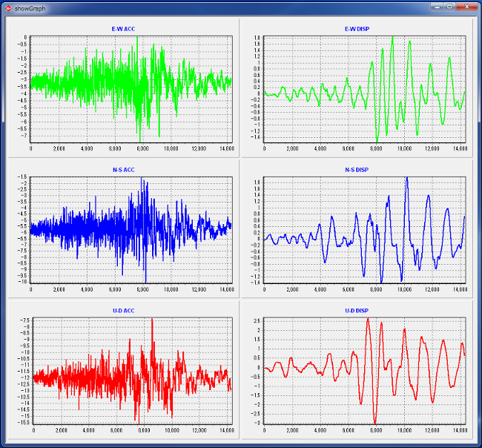Image resolution: width=482 pixels, height=448 pixels.
Task: Click the showGraph application icon in title bar
Action: [8, 9]
